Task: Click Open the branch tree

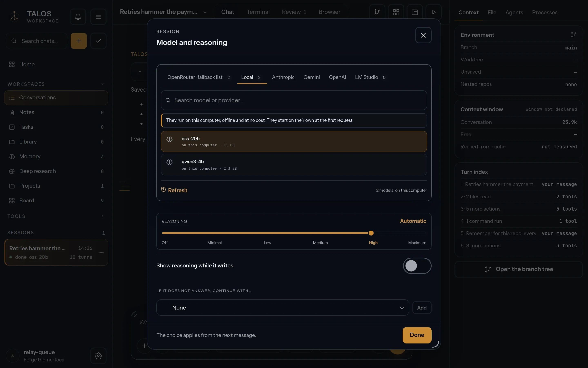Action: point(519,269)
